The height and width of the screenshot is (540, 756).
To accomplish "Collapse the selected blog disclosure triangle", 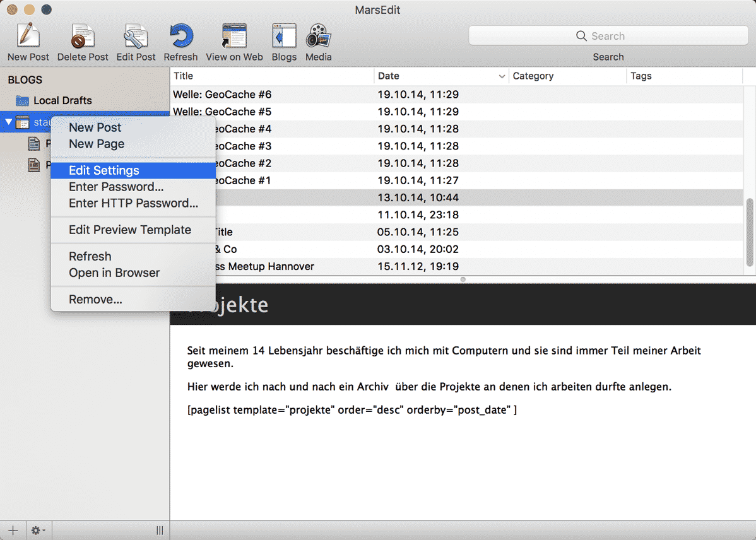I will 8,122.
